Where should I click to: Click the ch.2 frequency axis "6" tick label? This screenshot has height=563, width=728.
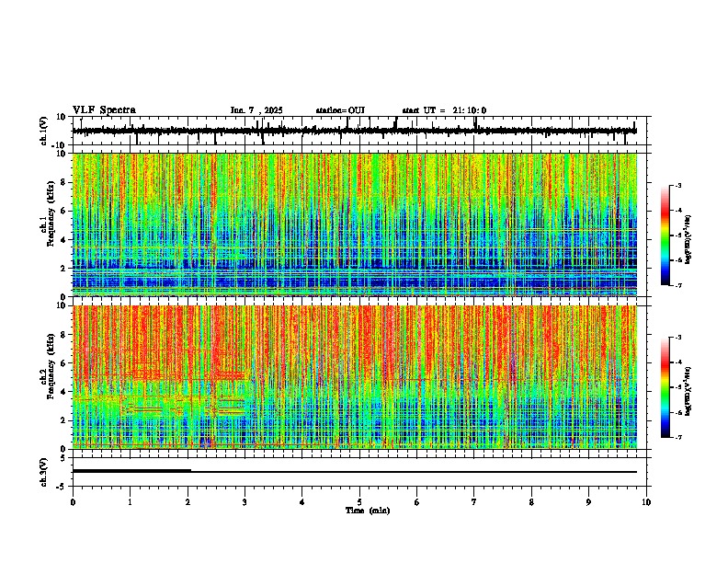tap(63, 363)
